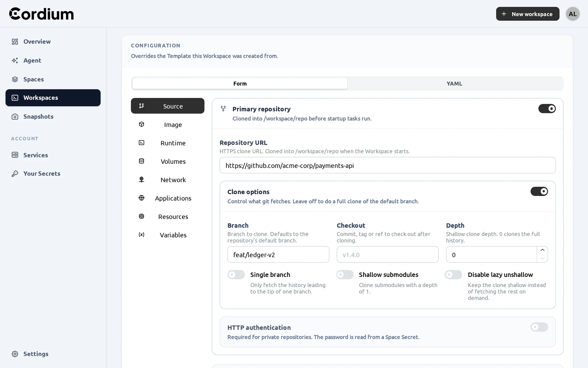Image resolution: width=588 pixels, height=368 pixels.
Task: Click the Cordium logo
Action: click(x=41, y=14)
